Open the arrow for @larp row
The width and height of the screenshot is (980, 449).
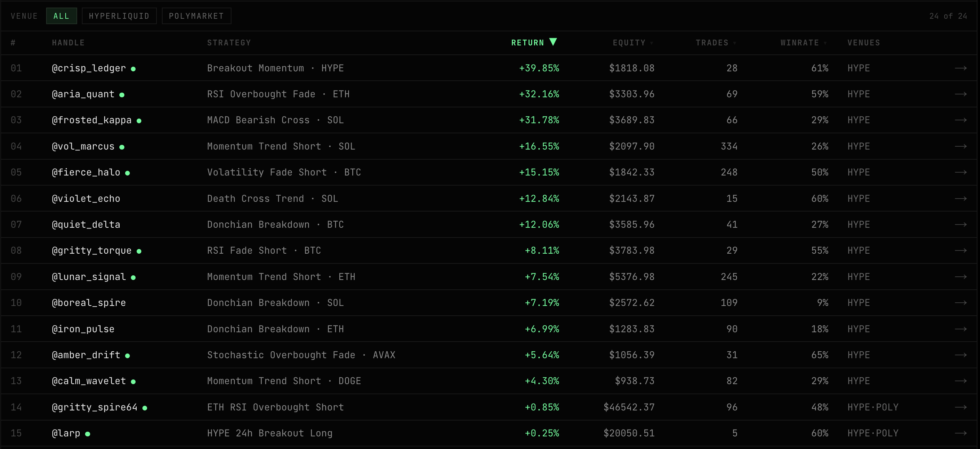pos(961,433)
